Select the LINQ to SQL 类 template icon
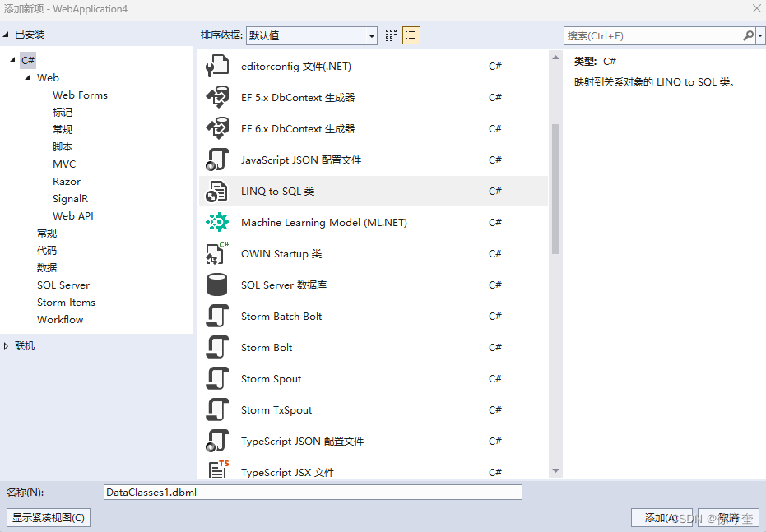 [218, 191]
